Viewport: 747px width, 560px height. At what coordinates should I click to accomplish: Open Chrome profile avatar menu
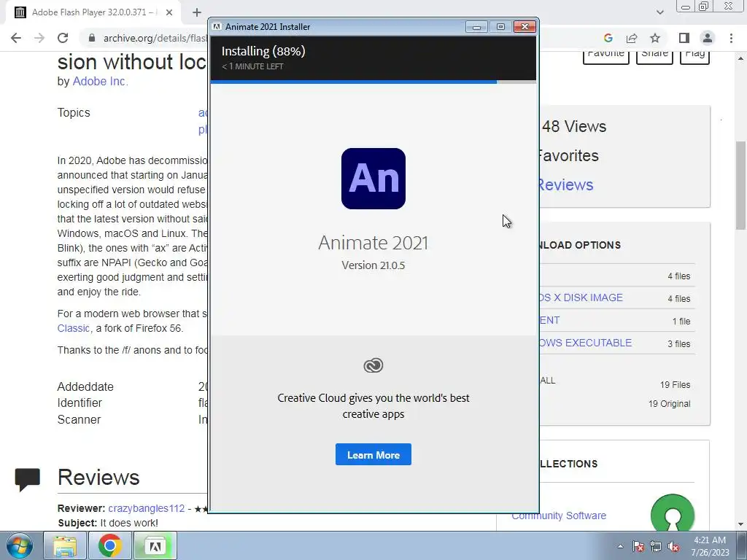708,38
